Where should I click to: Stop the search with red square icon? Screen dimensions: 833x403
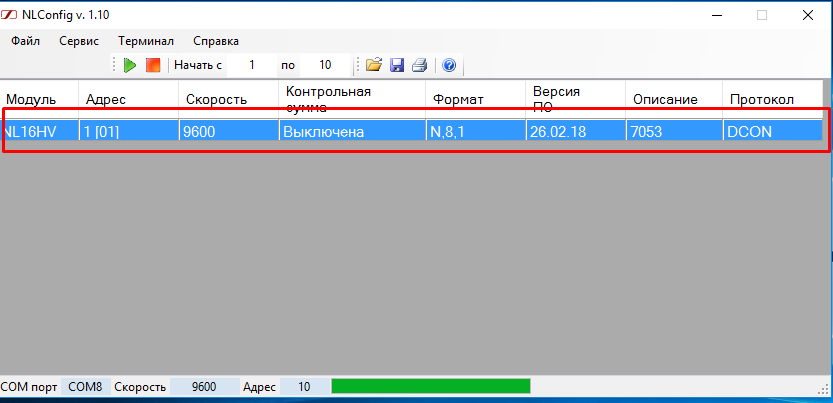click(153, 65)
